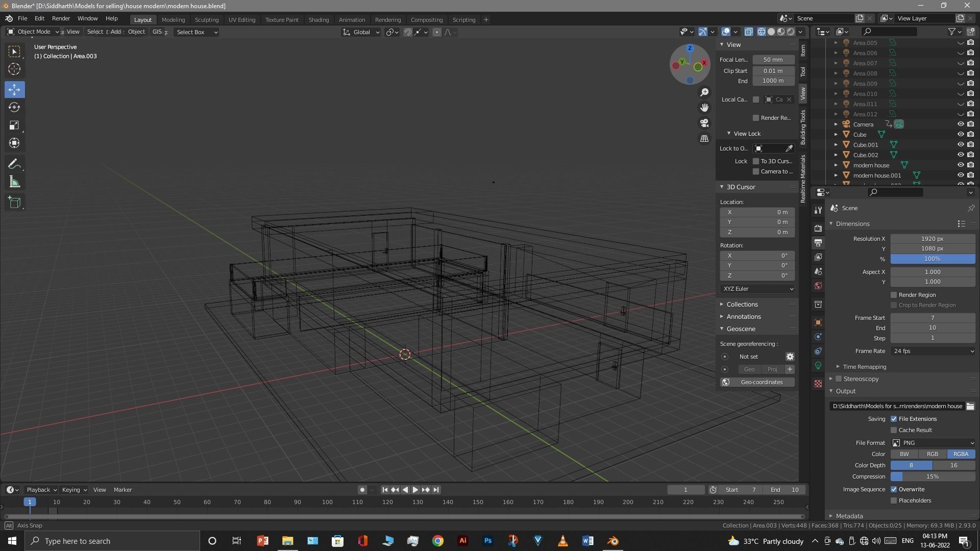The height and width of the screenshot is (551, 980).
Task: Set Color Depth to 16
Action: click(x=953, y=465)
